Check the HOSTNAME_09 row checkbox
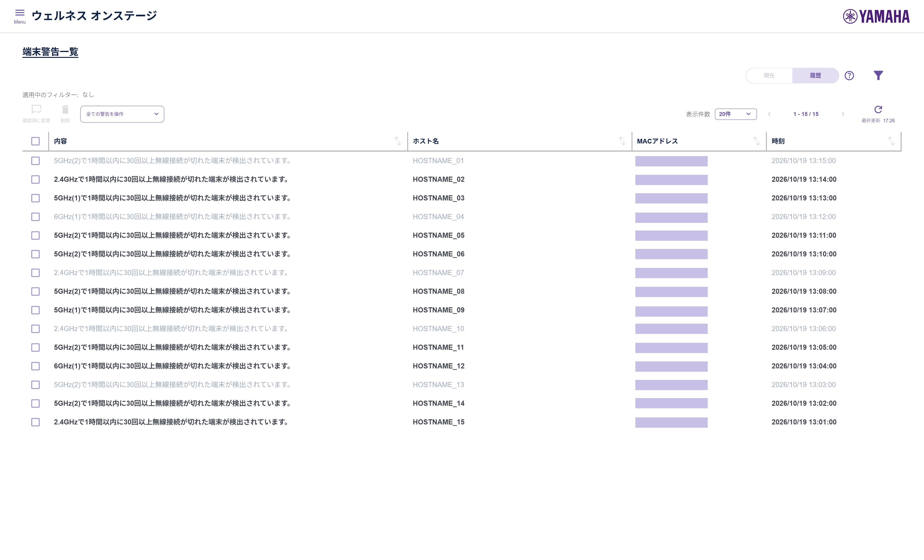This screenshot has height=560, width=924. tap(36, 310)
